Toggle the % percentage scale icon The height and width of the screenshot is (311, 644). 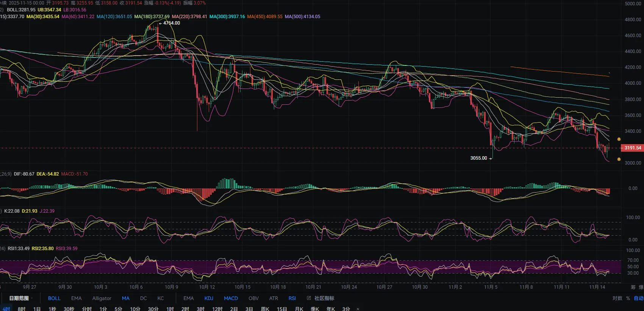628,298
